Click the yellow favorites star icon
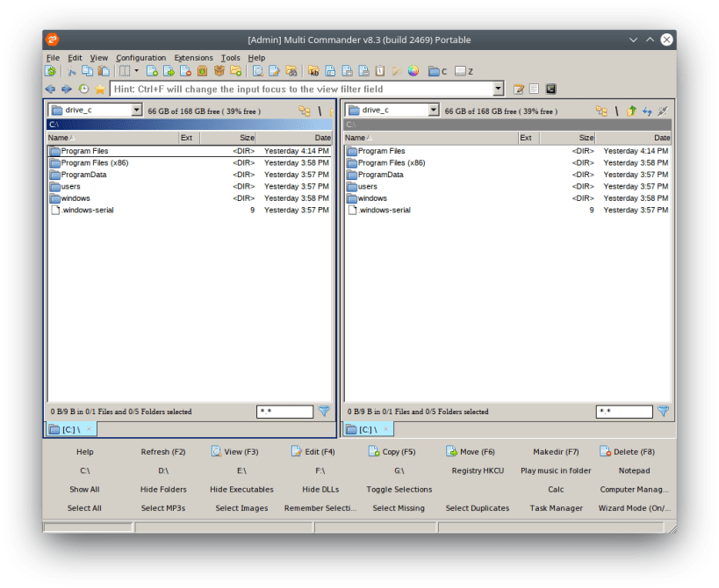The width and height of the screenshot is (719, 588). (x=100, y=89)
